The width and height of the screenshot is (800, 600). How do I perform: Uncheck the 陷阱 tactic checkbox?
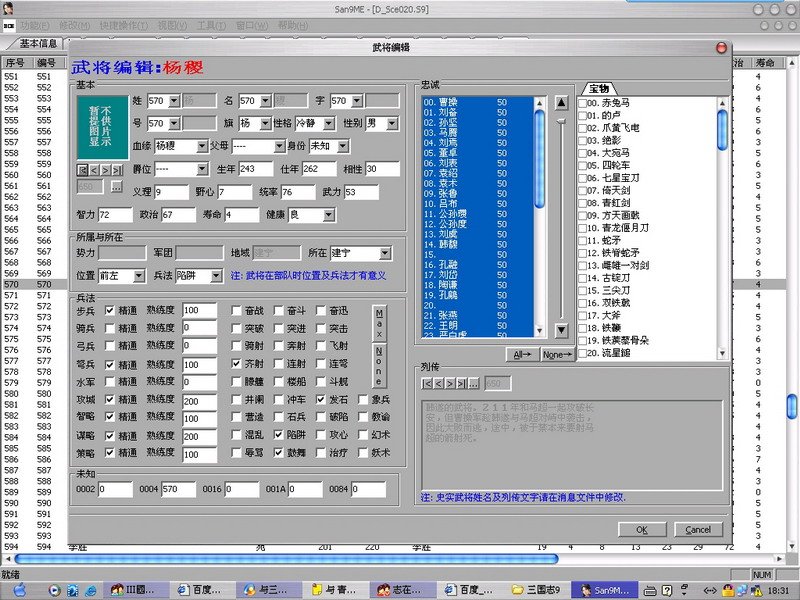(x=278, y=436)
